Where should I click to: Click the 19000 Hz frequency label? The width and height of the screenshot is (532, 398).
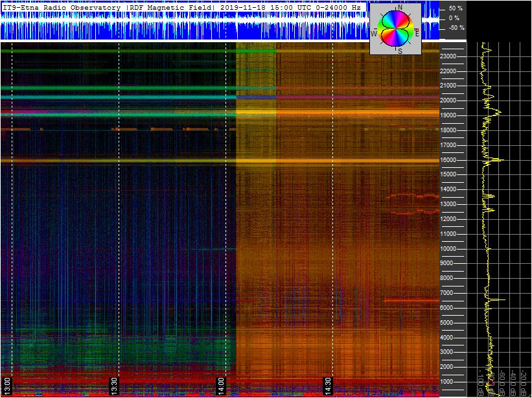click(448, 115)
